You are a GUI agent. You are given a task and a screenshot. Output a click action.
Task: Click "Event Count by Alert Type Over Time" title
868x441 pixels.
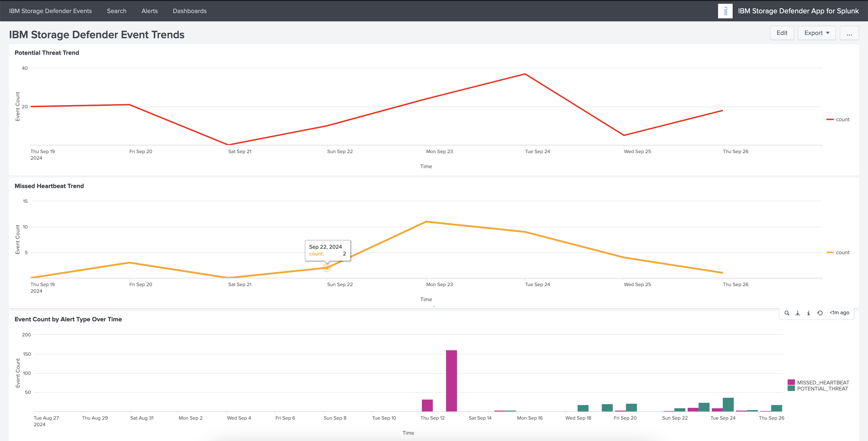tap(68, 319)
